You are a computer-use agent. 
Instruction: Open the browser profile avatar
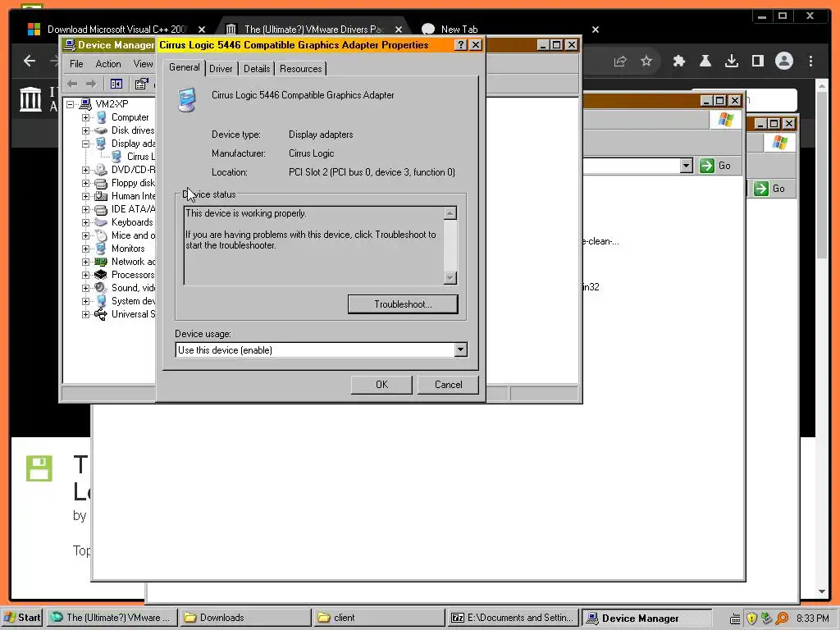[x=783, y=61]
